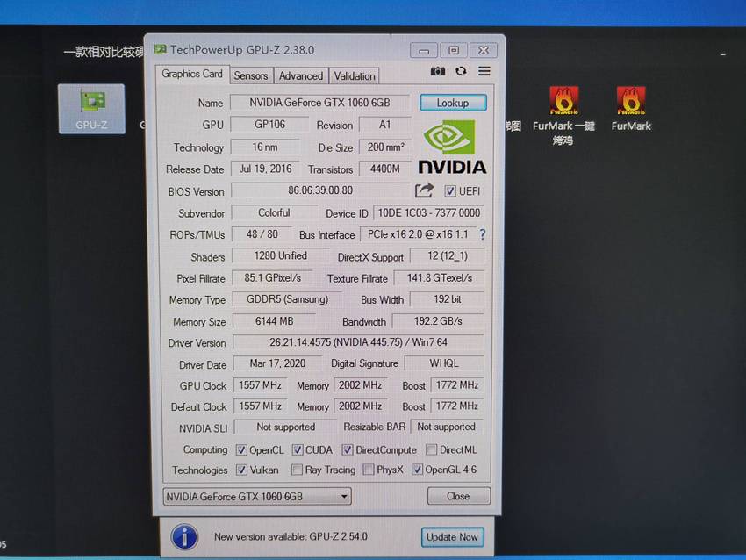This screenshot has height=560, width=746.
Task: Click the GPU-Z refresh icon
Action: [461, 71]
